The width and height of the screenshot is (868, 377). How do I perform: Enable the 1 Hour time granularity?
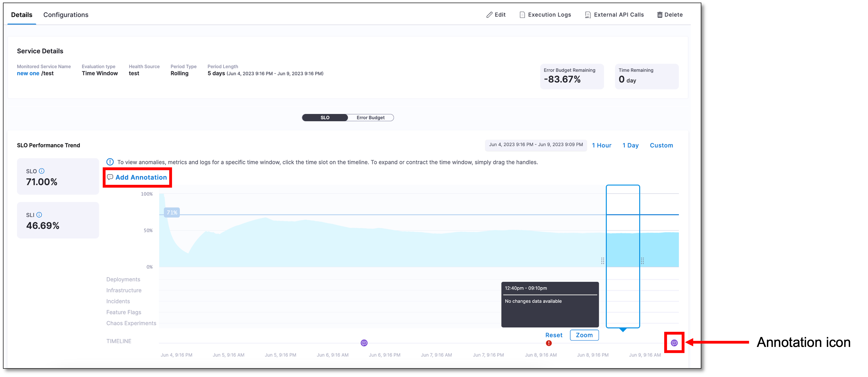coord(602,145)
